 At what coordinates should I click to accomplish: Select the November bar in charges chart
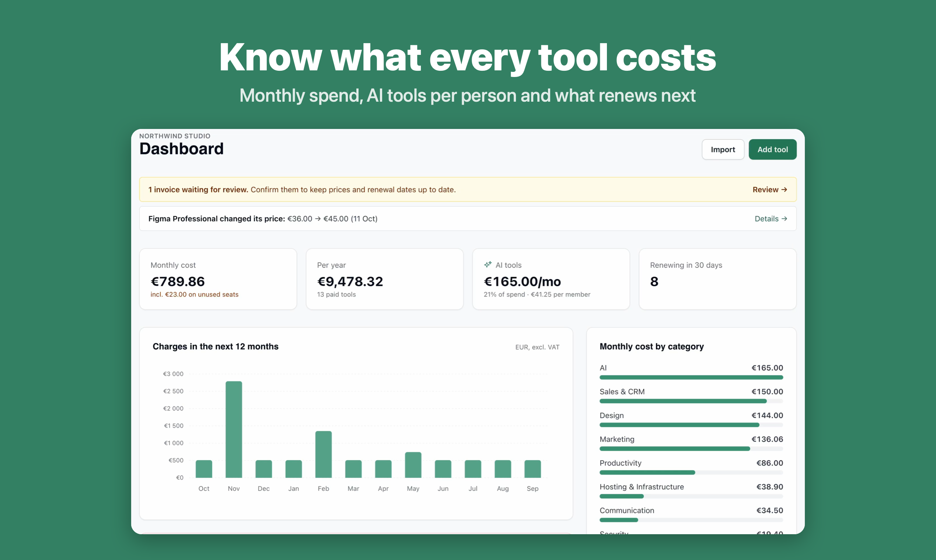234,430
